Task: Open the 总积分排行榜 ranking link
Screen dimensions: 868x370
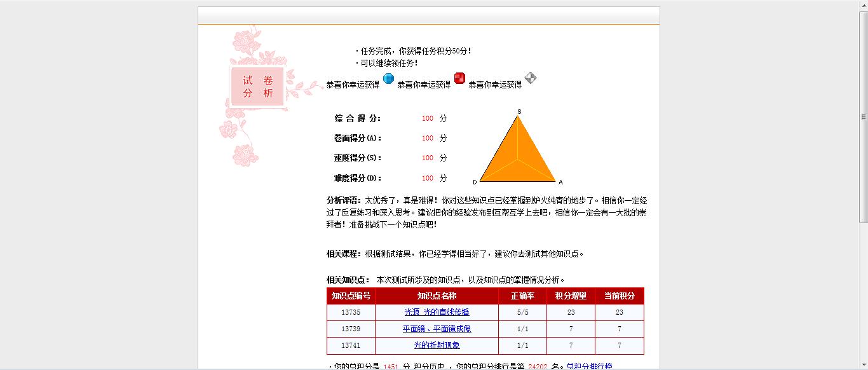Action: (x=589, y=366)
